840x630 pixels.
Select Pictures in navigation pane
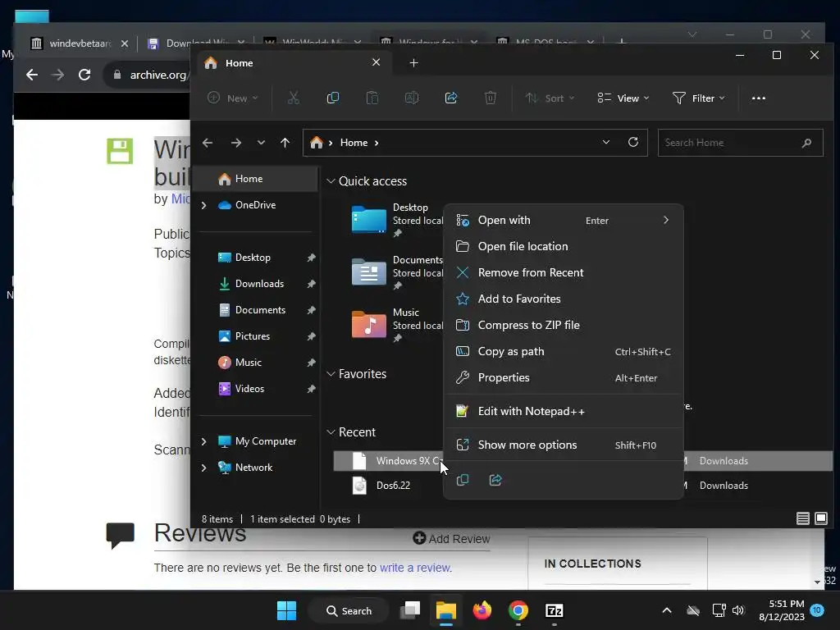253,336
